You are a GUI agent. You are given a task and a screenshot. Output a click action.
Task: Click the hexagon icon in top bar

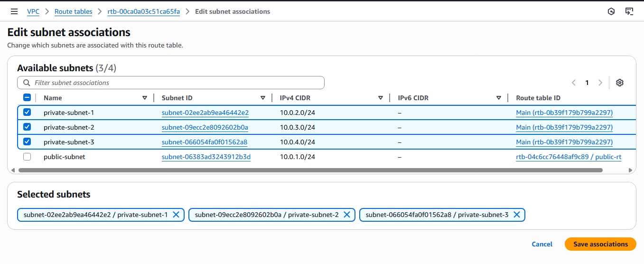(x=611, y=11)
